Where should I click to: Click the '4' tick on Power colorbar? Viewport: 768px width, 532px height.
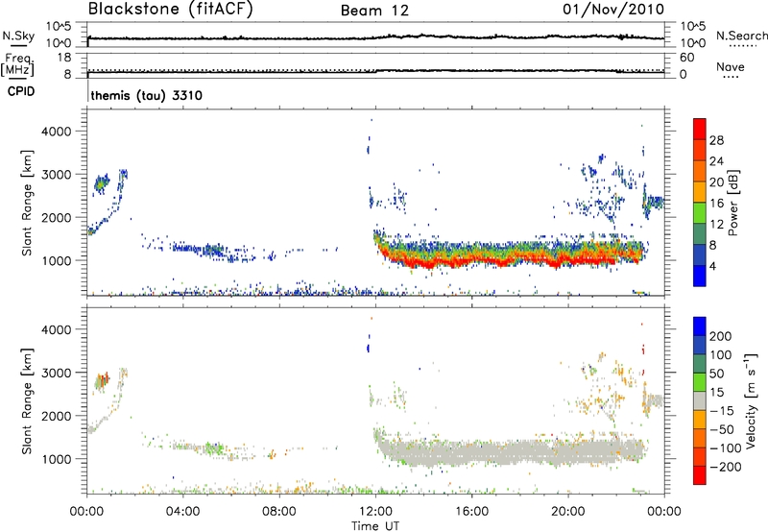(x=713, y=266)
